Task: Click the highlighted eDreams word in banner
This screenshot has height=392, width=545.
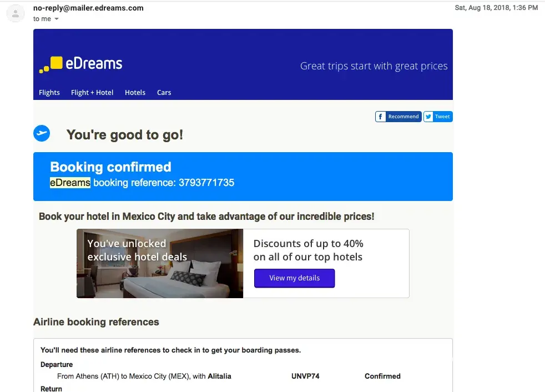Action: pyautogui.click(x=70, y=183)
